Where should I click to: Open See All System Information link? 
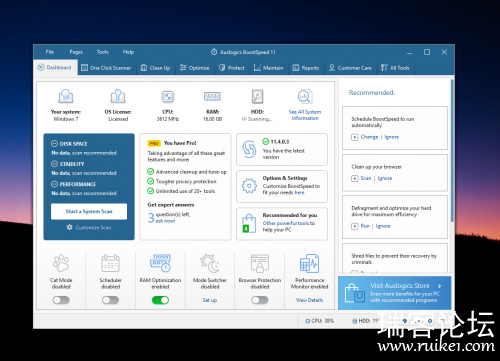pyautogui.click(x=305, y=115)
